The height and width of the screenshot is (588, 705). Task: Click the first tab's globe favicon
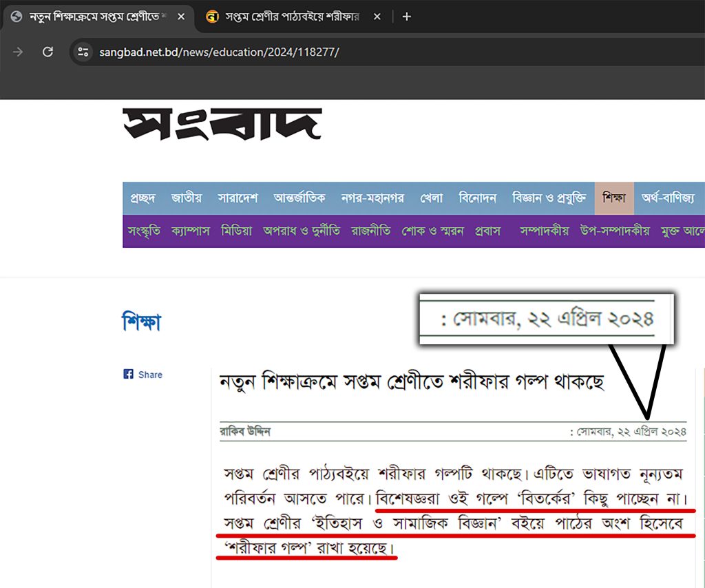(17, 17)
